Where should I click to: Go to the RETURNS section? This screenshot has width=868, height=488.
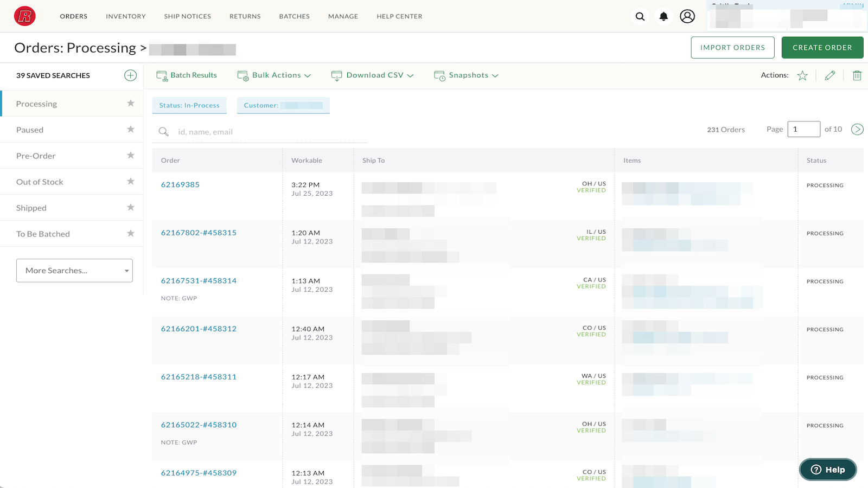click(245, 16)
